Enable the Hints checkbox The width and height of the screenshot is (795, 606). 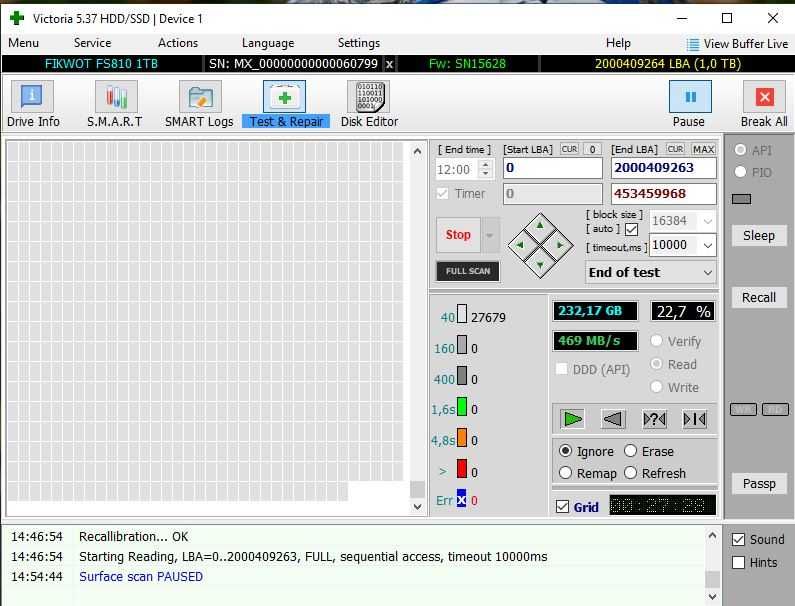(738, 562)
